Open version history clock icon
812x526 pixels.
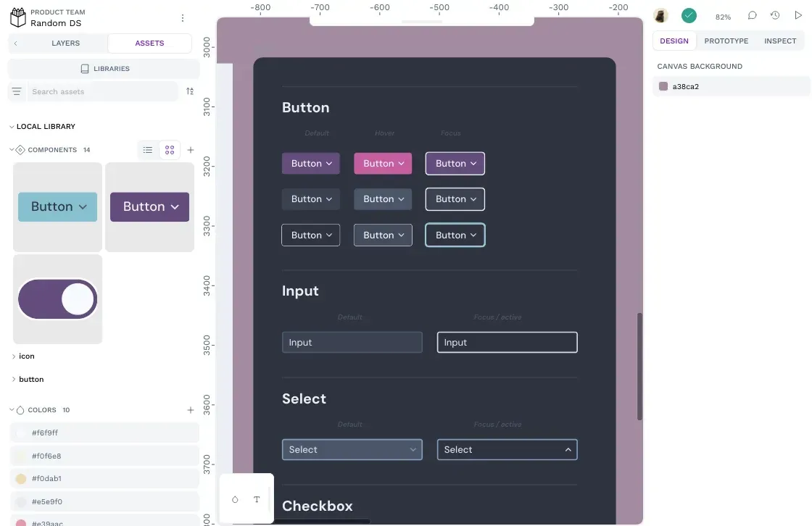tap(775, 15)
